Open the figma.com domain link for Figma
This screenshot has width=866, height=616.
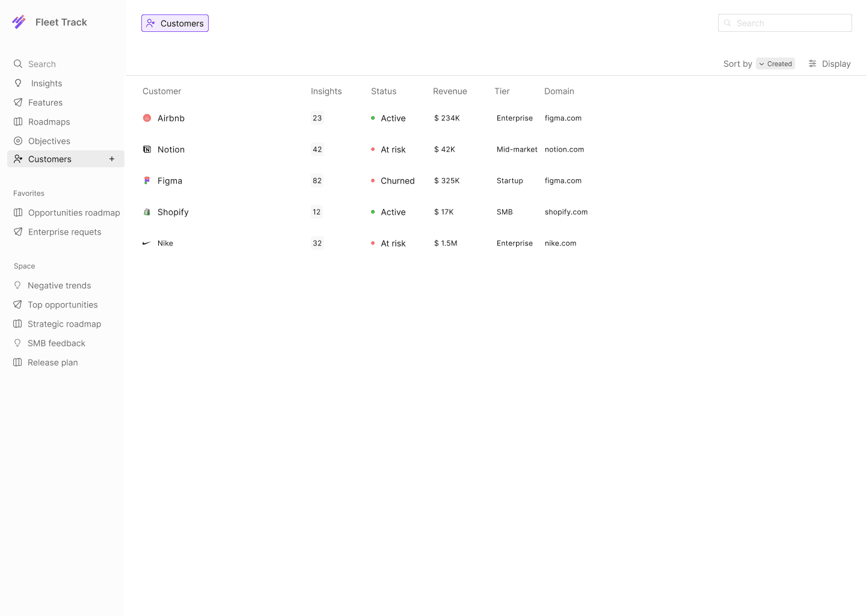[x=563, y=180]
